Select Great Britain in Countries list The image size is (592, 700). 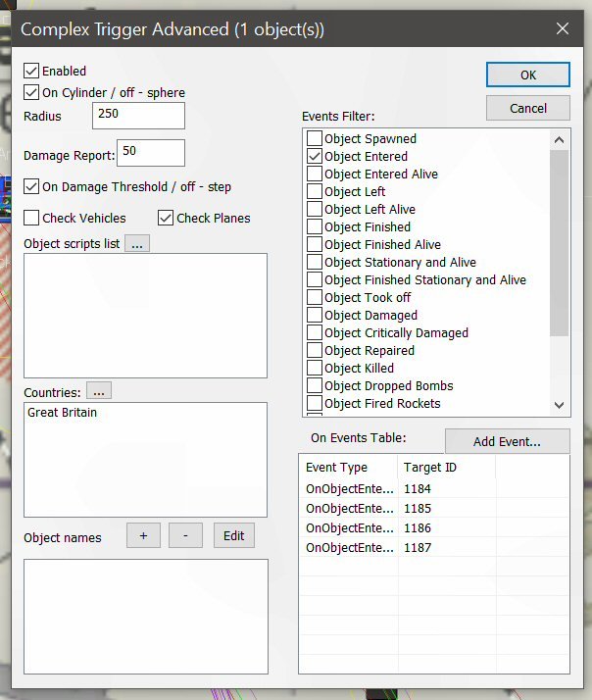click(x=62, y=412)
